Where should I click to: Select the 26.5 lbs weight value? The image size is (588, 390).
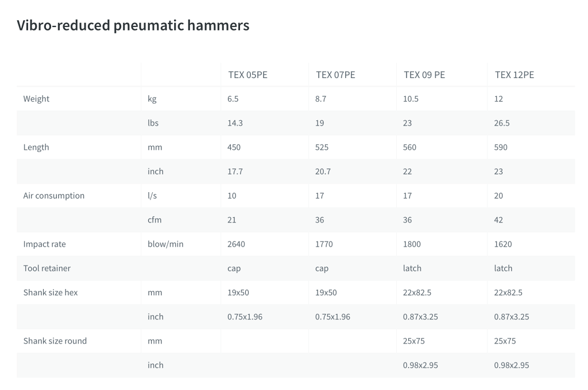(x=501, y=123)
